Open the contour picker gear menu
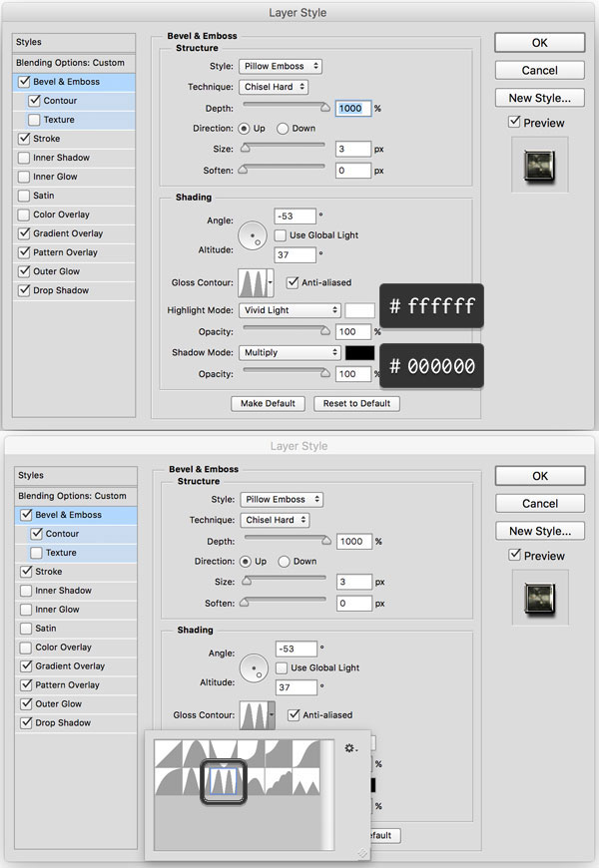This screenshot has width=599, height=868. coord(349,748)
